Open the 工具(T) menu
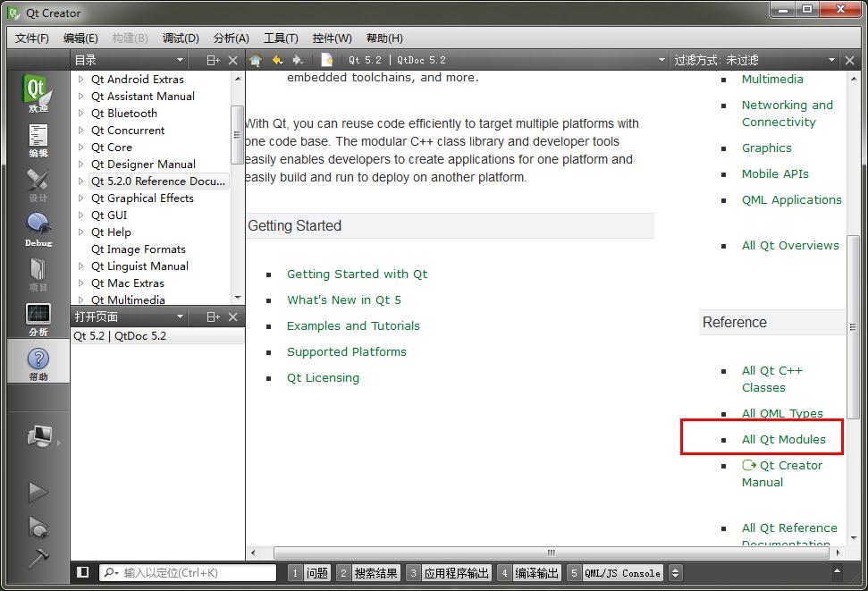The height and width of the screenshot is (591, 868). point(280,38)
